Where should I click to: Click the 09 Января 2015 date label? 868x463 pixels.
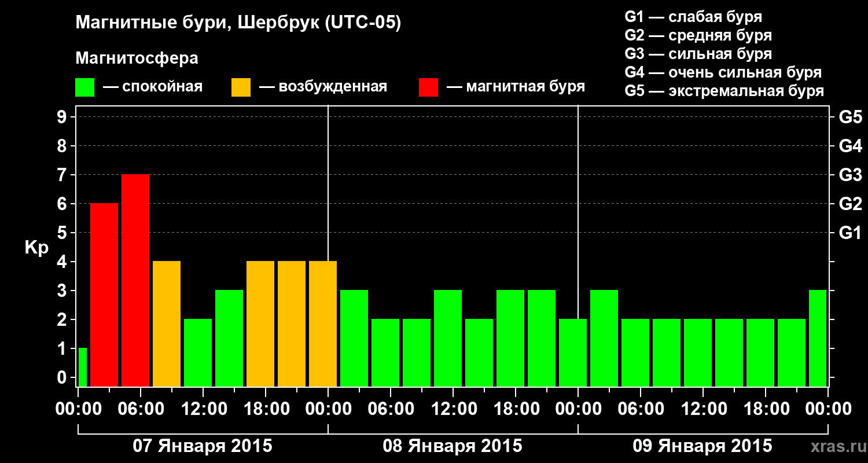coord(703,446)
